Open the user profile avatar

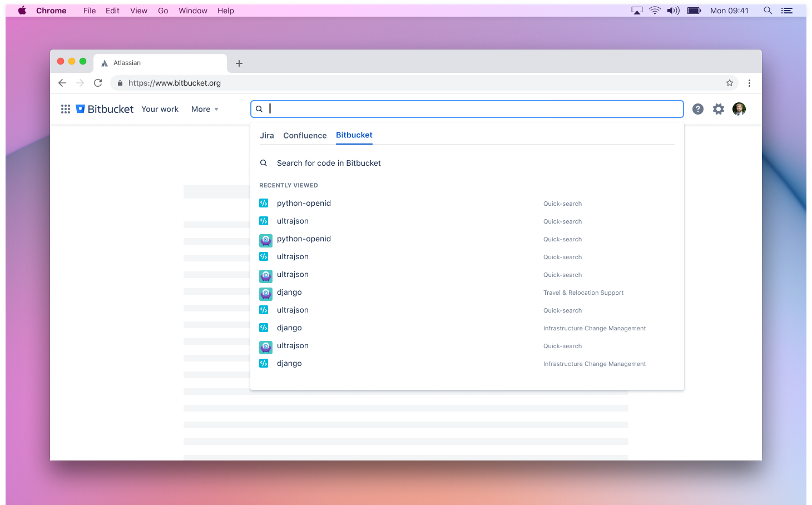pos(739,109)
